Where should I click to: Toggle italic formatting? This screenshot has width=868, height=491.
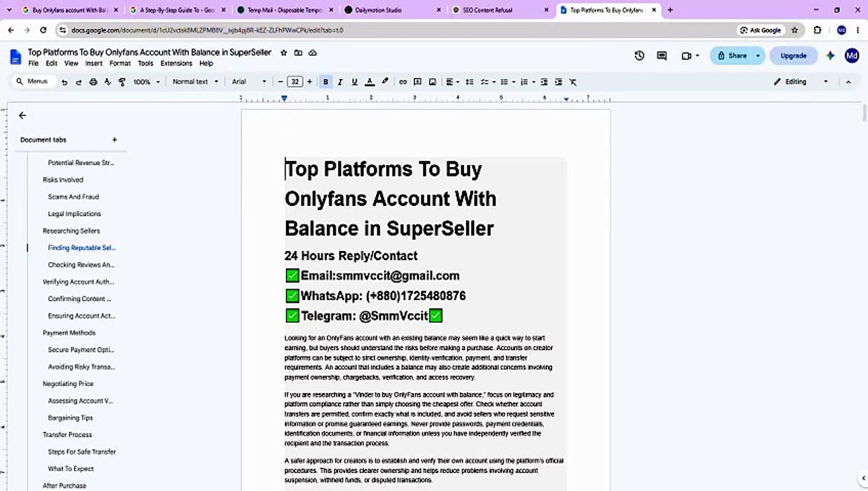pyautogui.click(x=340, y=82)
